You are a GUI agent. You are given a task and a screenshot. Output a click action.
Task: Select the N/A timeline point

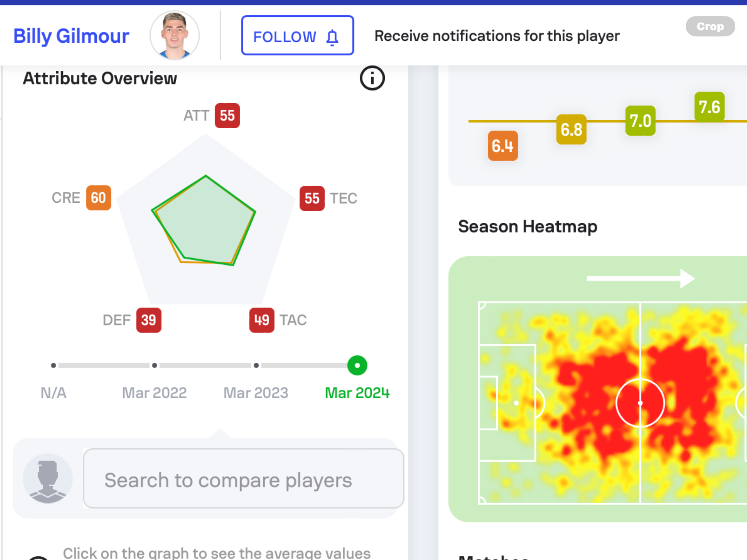pyautogui.click(x=54, y=365)
